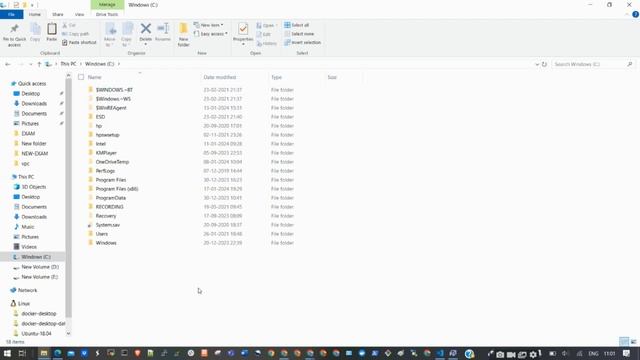The image size is (640, 360).
Task: Open the File menu
Action: click(11, 14)
